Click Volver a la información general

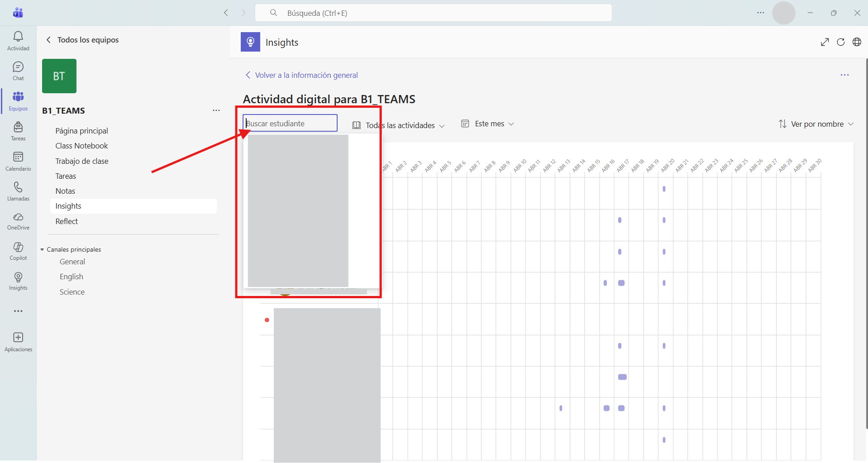pos(301,75)
